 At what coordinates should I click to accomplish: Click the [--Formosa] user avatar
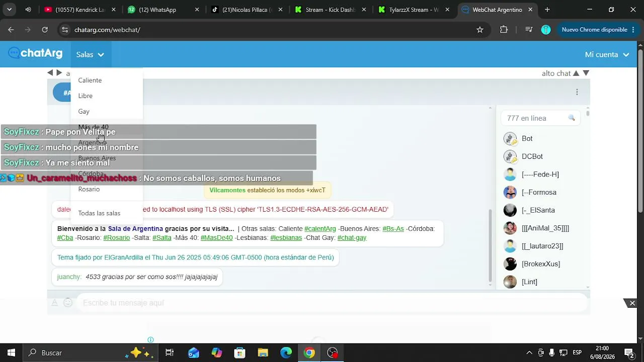(510, 192)
